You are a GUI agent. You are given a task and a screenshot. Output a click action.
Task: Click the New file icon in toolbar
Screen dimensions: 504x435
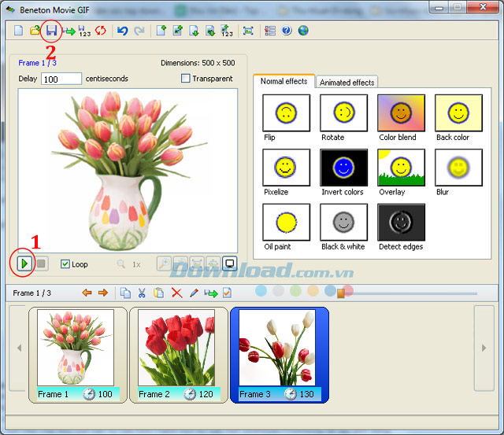[18, 31]
